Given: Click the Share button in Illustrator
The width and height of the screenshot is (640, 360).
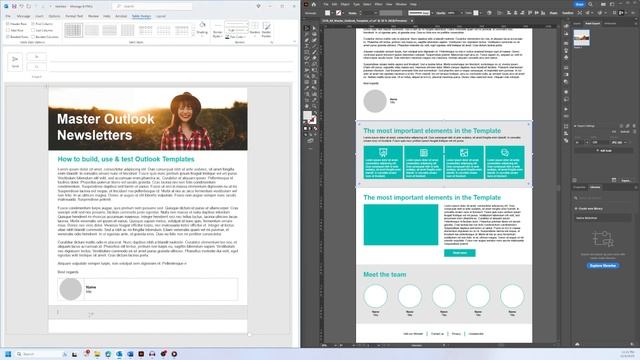Looking at the screenshot, I should (x=580, y=4).
